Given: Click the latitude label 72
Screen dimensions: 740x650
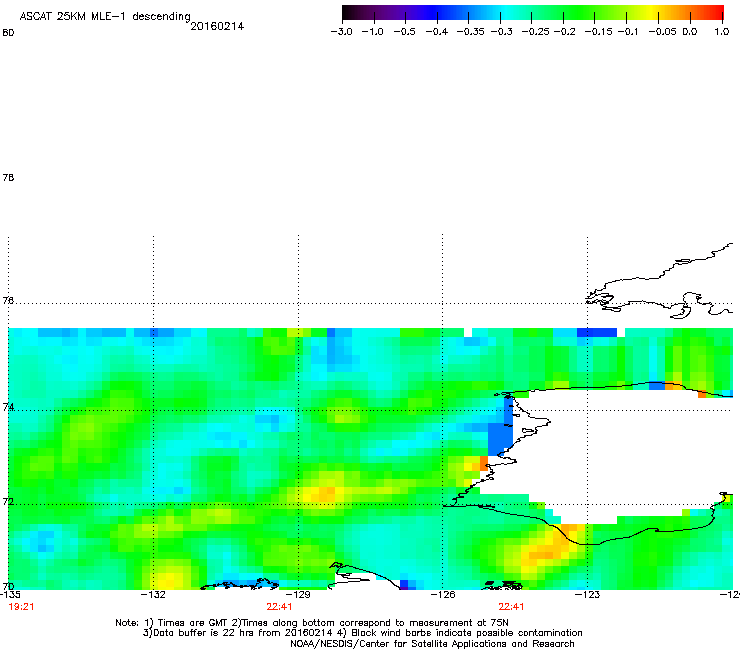Looking at the screenshot, I should (x=8, y=501).
